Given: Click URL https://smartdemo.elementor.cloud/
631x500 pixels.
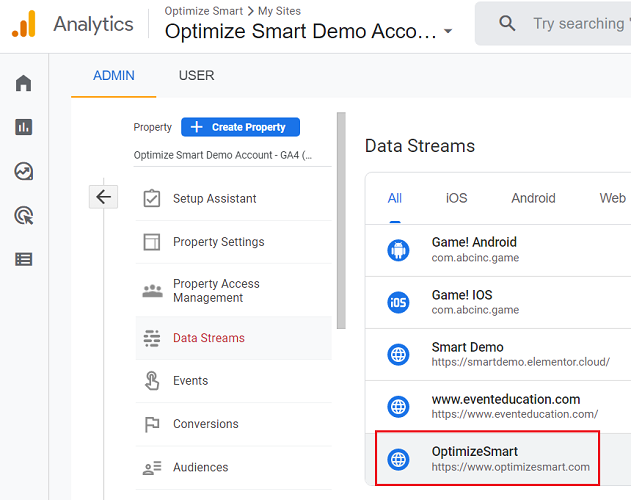Looking at the screenshot, I should [x=521, y=362].
